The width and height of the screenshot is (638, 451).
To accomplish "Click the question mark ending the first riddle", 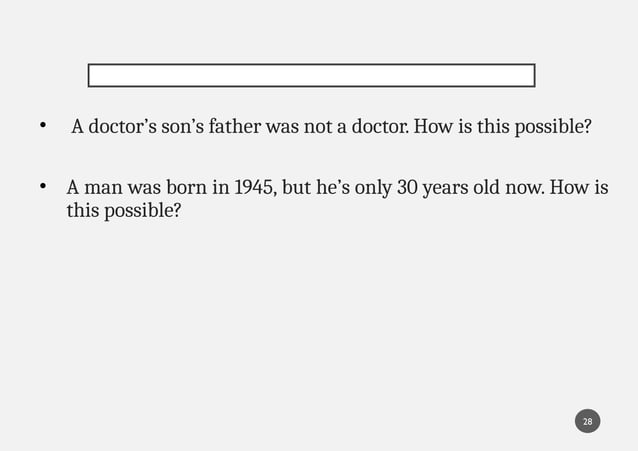I will click(x=587, y=127).
